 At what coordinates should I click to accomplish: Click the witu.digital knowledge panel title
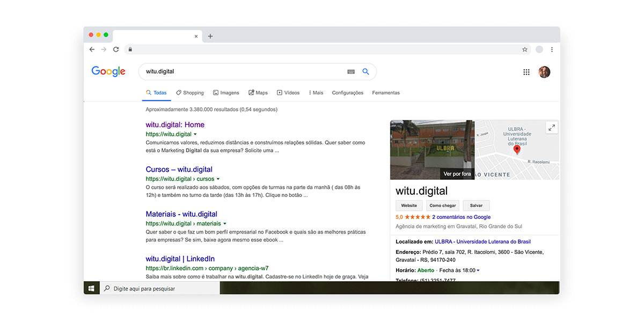(422, 191)
